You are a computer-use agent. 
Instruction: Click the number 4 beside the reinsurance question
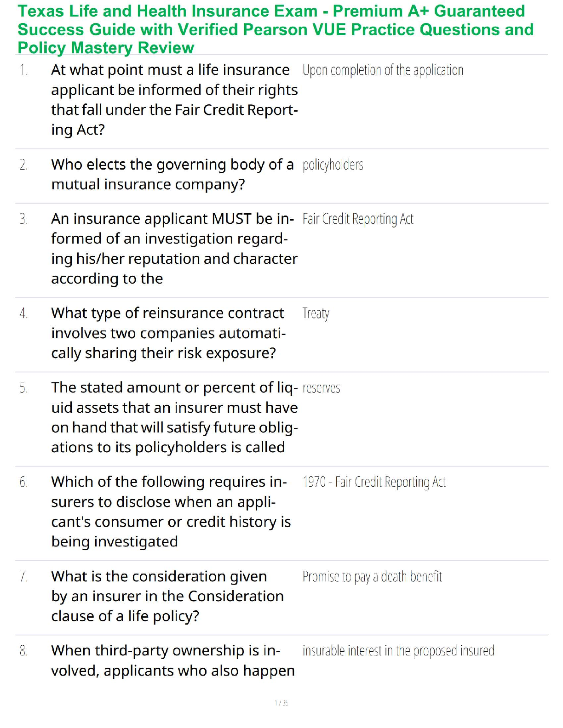[23, 314]
